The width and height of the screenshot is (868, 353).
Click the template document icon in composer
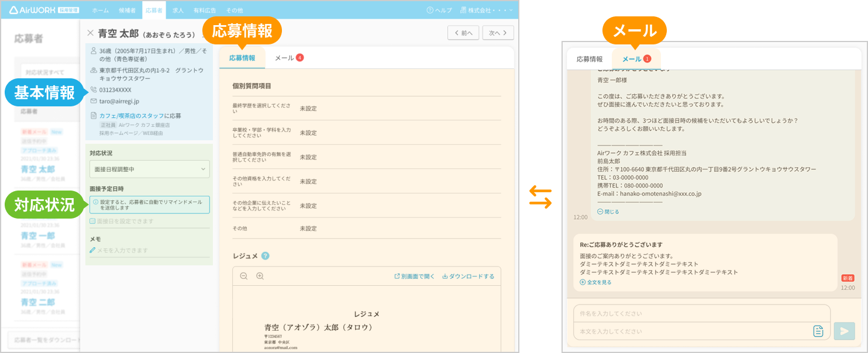(x=818, y=331)
